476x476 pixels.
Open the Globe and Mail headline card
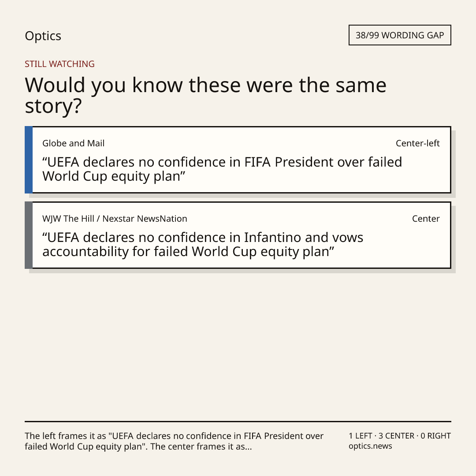coord(238,160)
